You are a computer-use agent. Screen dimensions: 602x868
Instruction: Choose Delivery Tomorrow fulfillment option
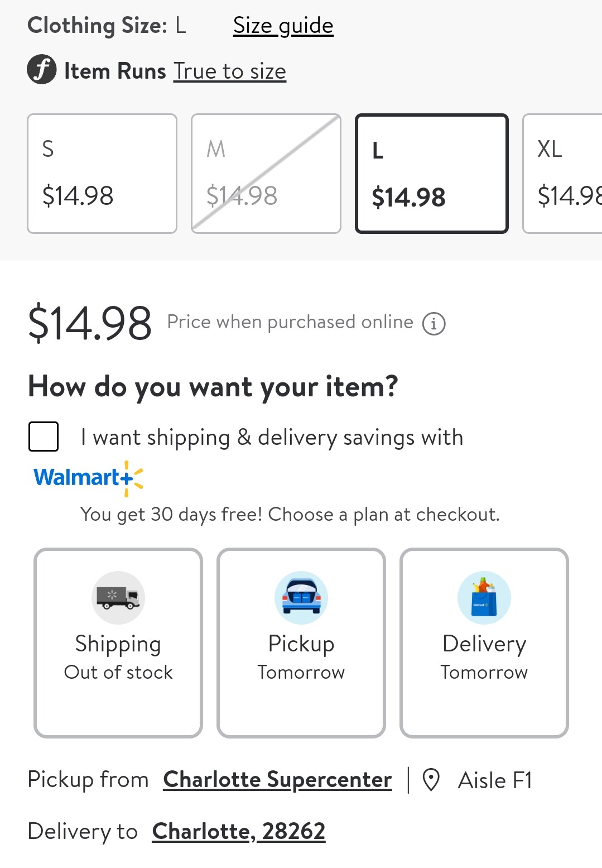tap(484, 643)
